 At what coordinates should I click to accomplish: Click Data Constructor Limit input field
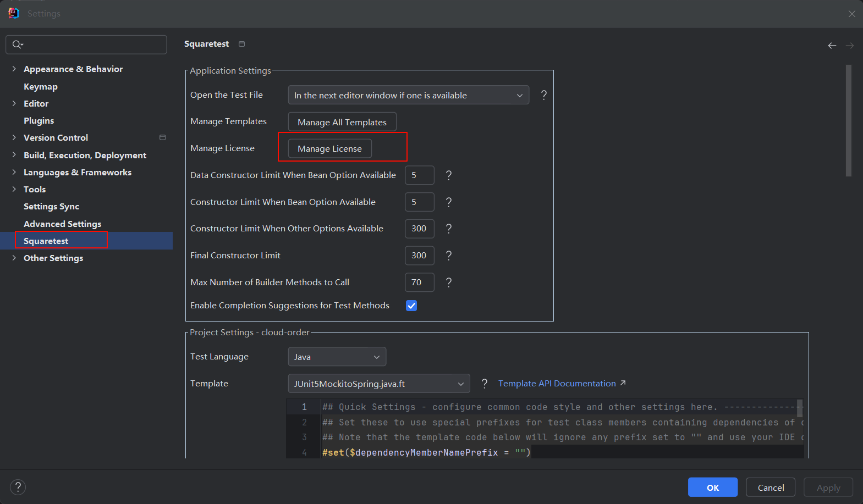pos(420,175)
